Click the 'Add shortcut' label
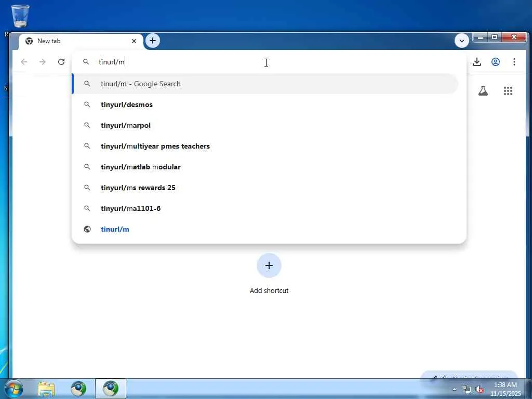Image resolution: width=532 pixels, height=399 pixels. click(x=269, y=290)
